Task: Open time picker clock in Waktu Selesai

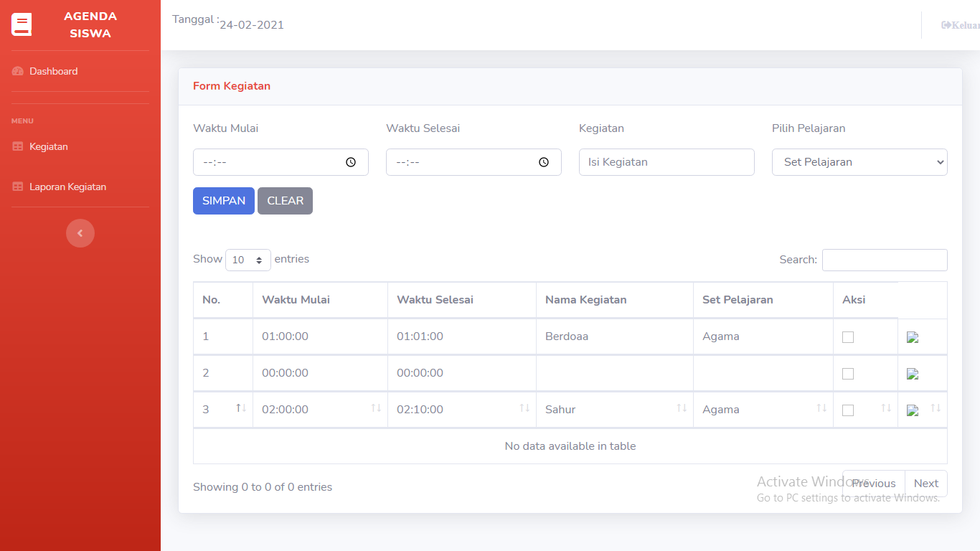Action: click(x=544, y=162)
